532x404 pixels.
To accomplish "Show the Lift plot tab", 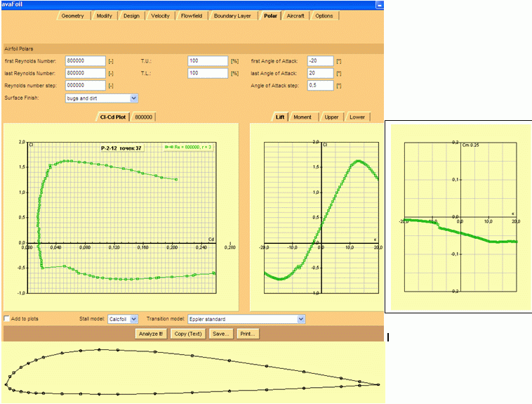I will click(280, 117).
